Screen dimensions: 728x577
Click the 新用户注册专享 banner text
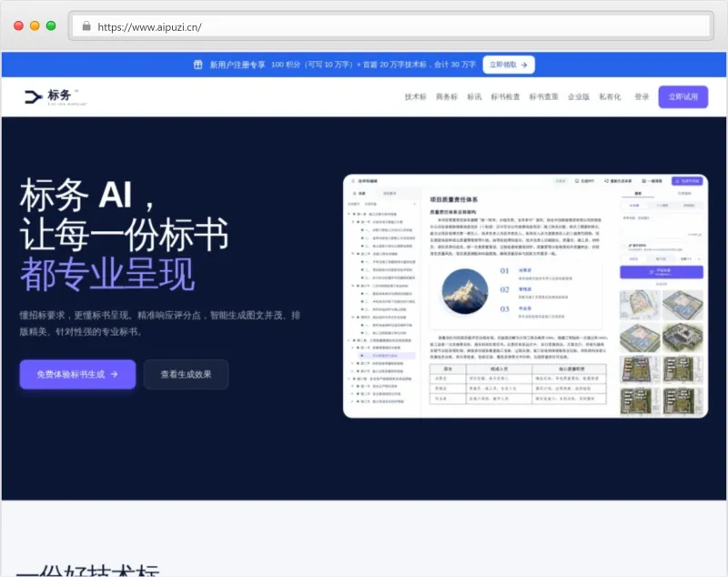[238, 65]
